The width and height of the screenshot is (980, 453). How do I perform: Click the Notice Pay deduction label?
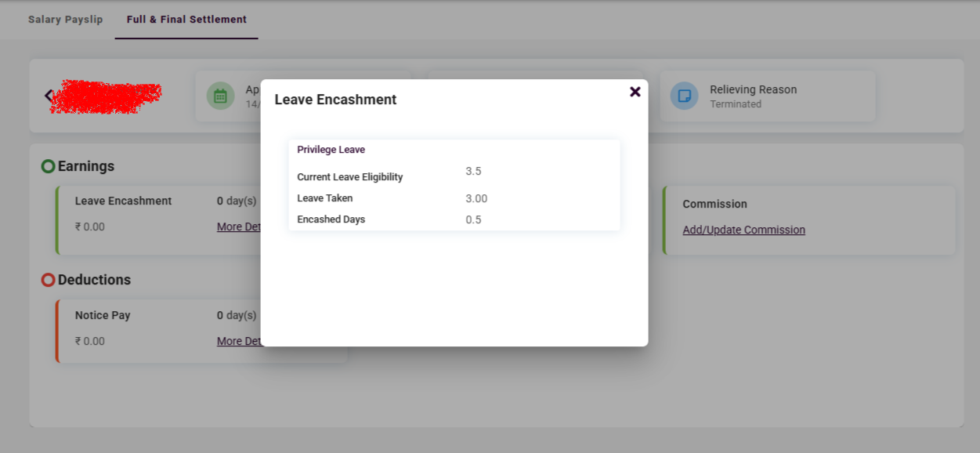103,315
